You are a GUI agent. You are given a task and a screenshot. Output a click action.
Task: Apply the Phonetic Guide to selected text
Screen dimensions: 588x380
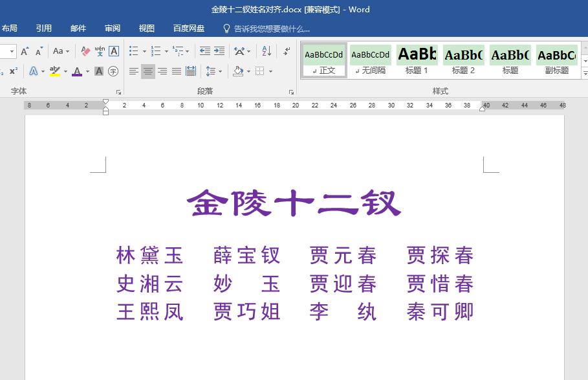pos(100,51)
